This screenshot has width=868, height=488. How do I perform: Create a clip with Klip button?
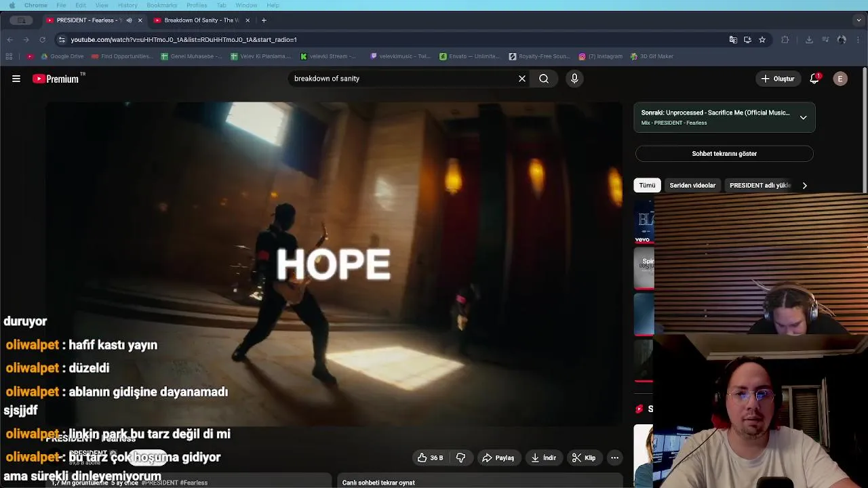coord(583,458)
